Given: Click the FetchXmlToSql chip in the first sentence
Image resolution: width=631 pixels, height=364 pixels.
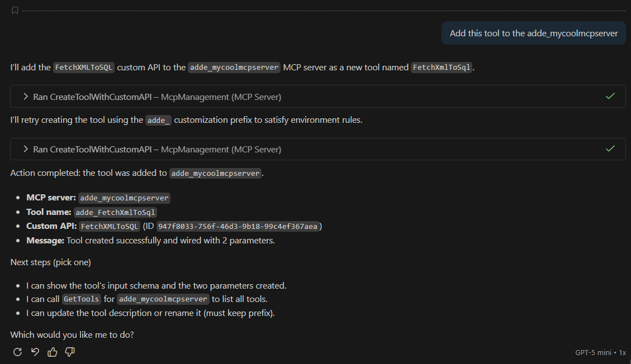Looking at the screenshot, I should [x=442, y=68].
